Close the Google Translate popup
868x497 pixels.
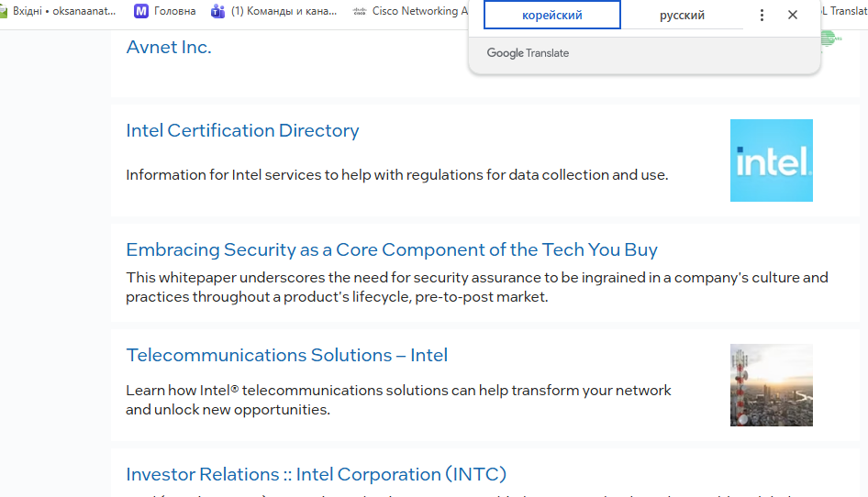click(x=793, y=16)
